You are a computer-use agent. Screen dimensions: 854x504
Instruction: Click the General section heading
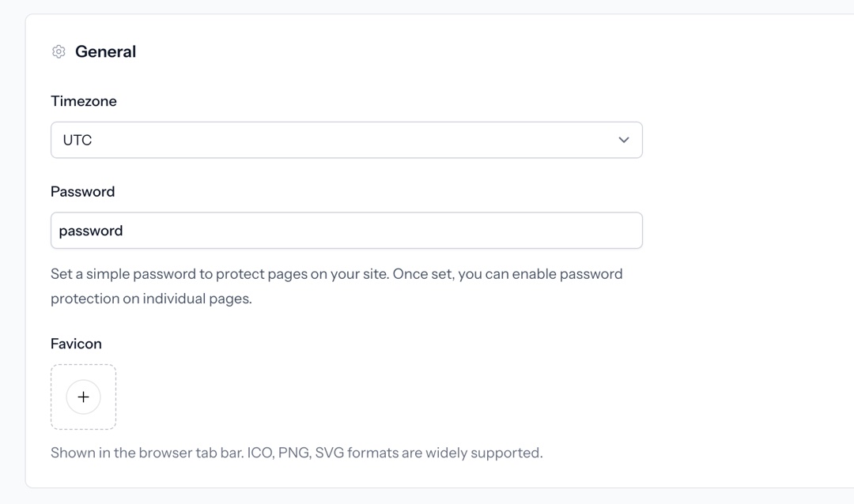pos(106,51)
